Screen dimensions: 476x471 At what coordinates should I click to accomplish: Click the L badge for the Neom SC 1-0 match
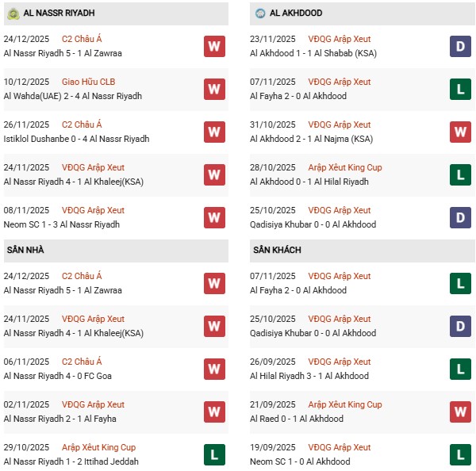459,454
